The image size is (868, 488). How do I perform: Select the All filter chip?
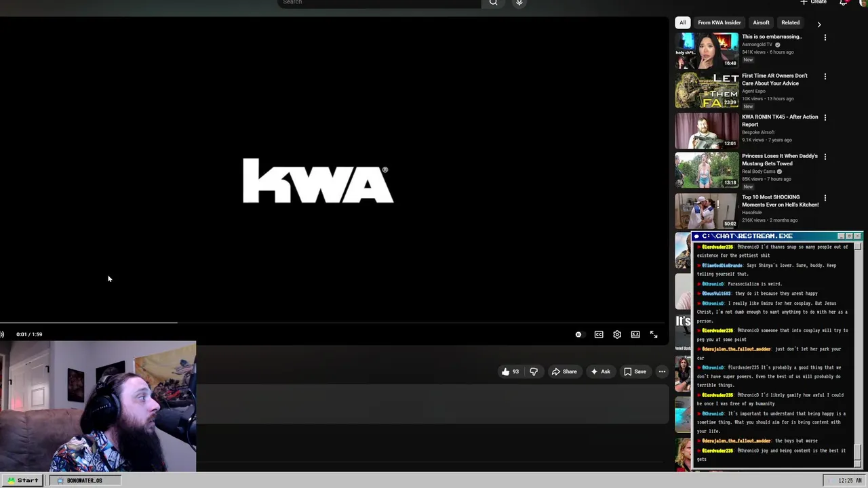[x=683, y=22]
